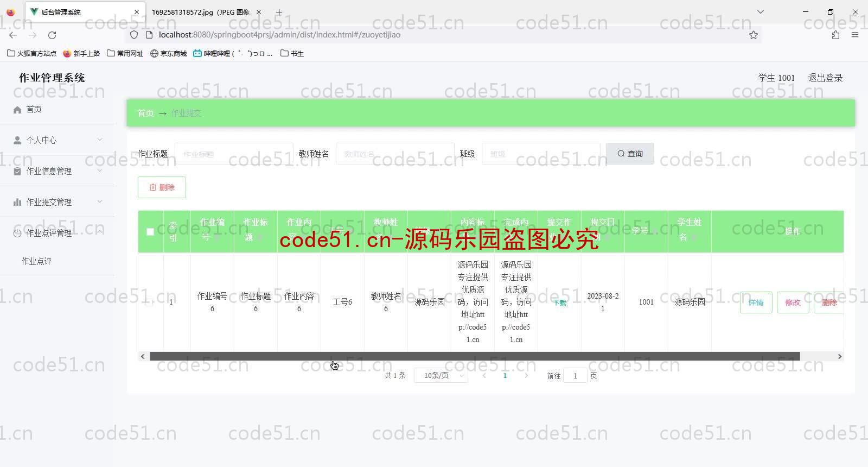This screenshot has width=868, height=467.
Task: Click the bar chart icon next to 作业提交管理
Action: (17, 202)
